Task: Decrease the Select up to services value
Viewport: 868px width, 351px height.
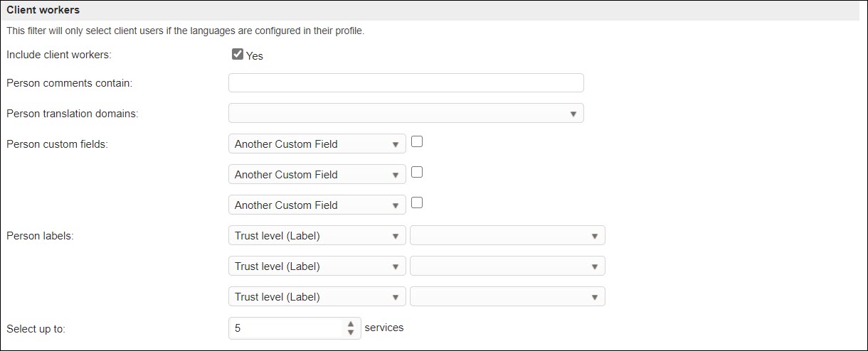Action: 350,332
